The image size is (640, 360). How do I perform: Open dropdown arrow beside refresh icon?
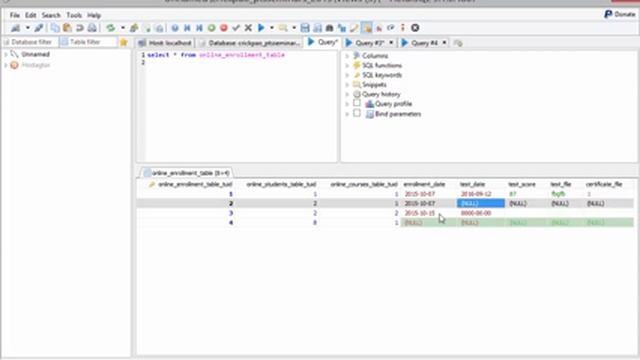tap(122, 28)
